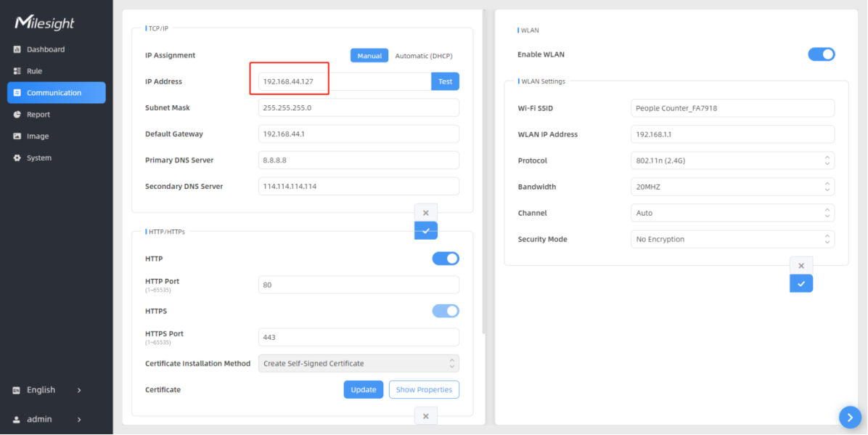The height and width of the screenshot is (435, 868).
Task: Open the Communication menu item
Action: [x=56, y=93]
